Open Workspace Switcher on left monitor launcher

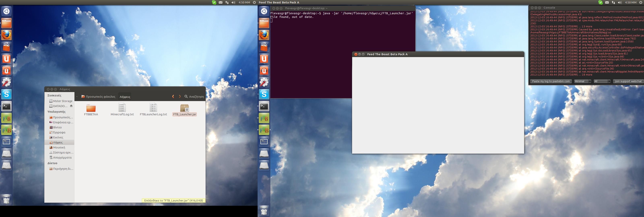(x=6, y=142)
